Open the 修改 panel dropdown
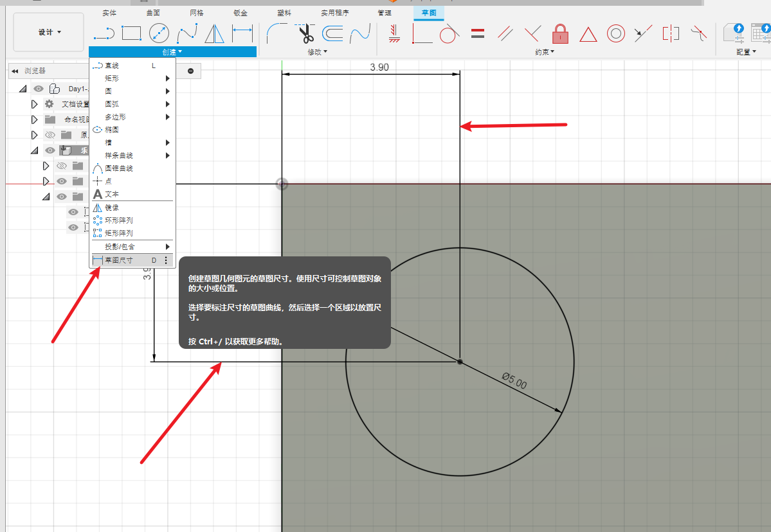This screenshot has width=771, height=532. 317,52
